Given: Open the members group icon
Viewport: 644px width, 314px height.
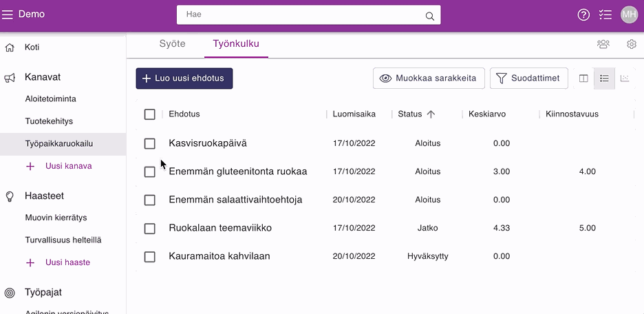Looking at the screenshot, I should coord(603,44).
